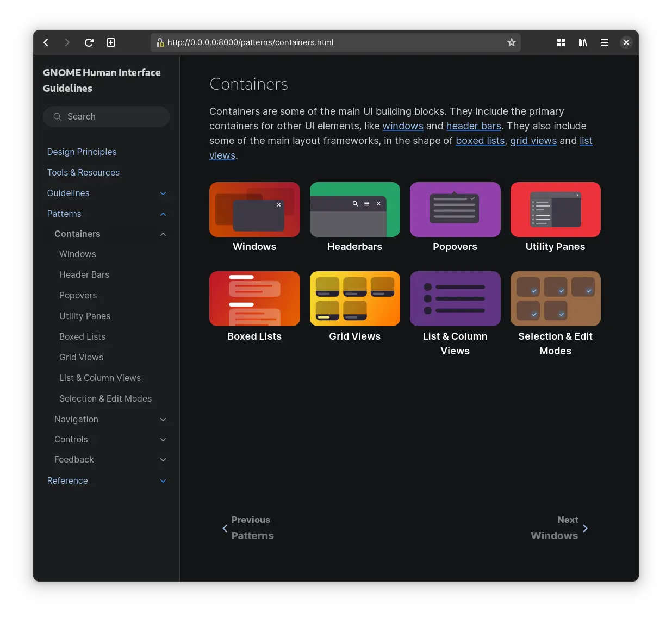Expand the Navigation subsection chevron
The image size is (672, 618).
click(163, 420)
